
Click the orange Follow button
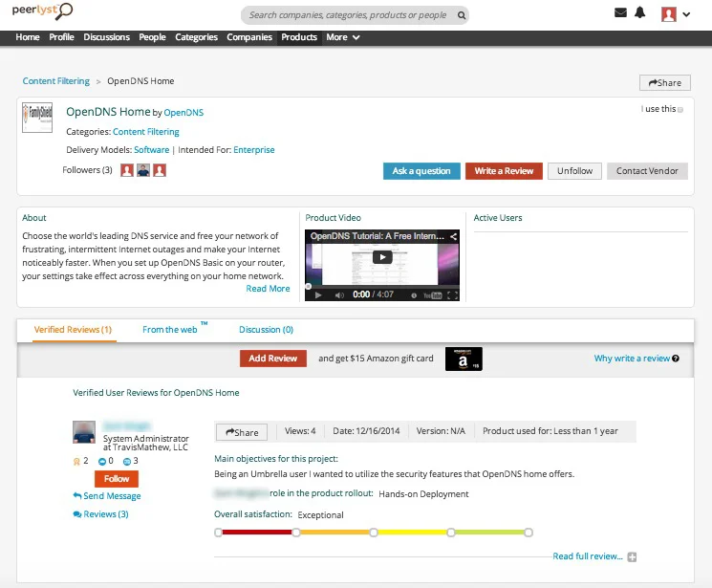click(x=117, y=479)
